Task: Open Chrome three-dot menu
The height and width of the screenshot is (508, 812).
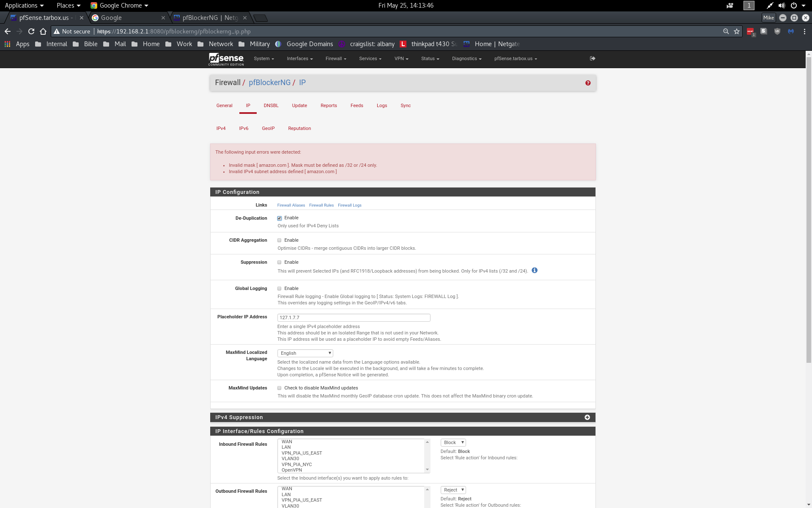Action: click(804, 31)
